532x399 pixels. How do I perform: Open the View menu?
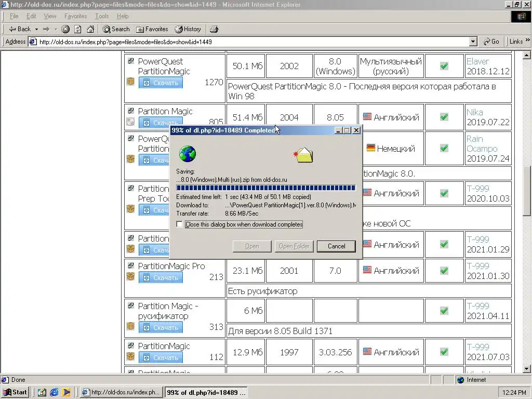pos(50,16)
